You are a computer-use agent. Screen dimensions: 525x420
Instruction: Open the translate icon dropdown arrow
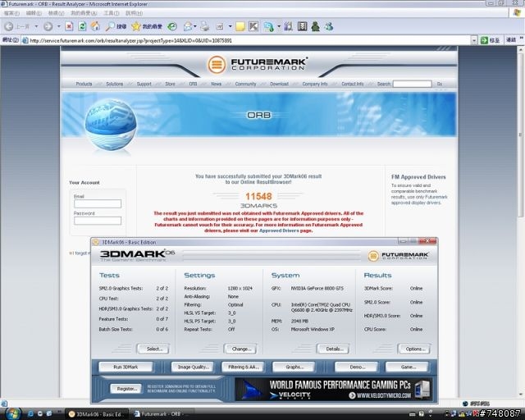[279, 26]
